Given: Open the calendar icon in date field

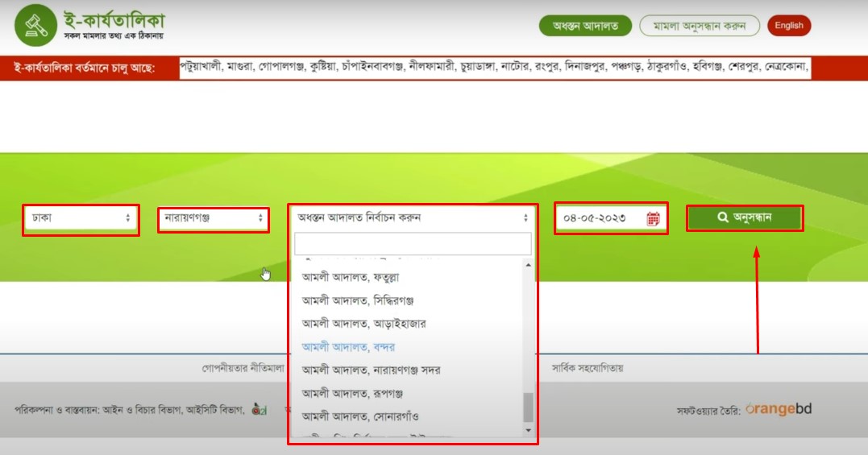Looking at the screenshot, I should 653,218.
